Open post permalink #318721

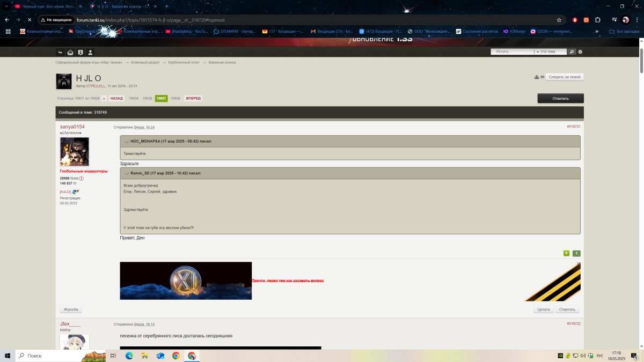click(x=574, y=127)
